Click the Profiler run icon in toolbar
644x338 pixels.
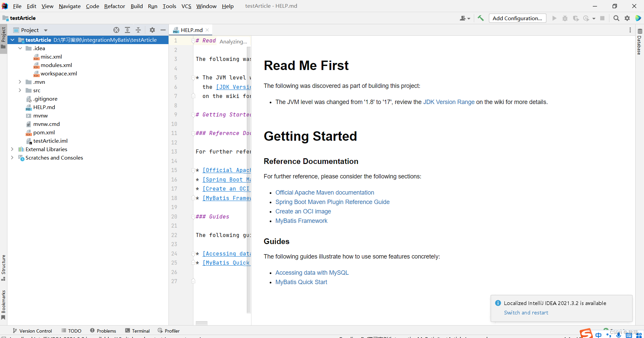(x=586, y=18)
